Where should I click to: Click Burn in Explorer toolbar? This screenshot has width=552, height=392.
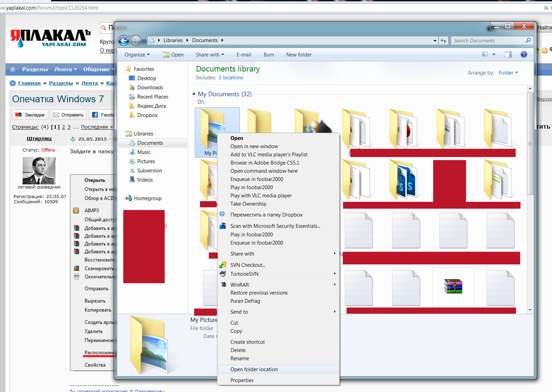click(x=269, y=55)
